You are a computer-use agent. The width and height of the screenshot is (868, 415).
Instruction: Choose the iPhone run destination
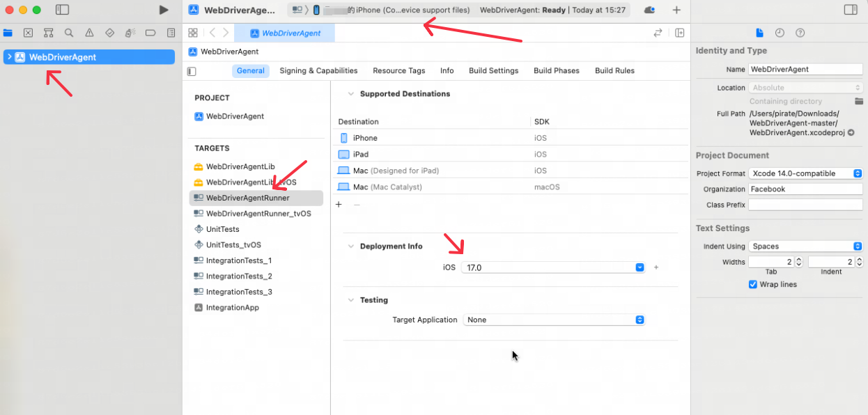pyautogui.click(x=392, y=10)
